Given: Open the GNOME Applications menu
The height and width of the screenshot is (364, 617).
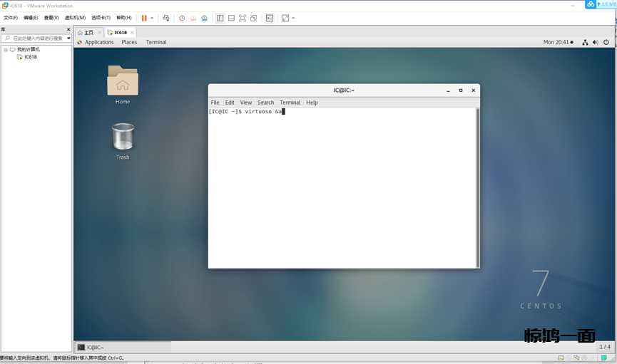Looking at the screenshot, I should coord(99,42).
